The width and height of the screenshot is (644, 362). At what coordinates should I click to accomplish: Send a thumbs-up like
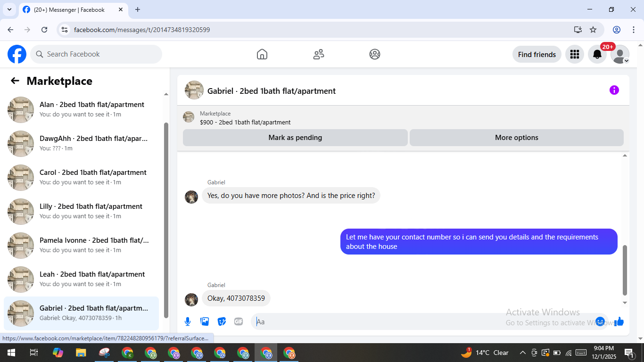619,321
